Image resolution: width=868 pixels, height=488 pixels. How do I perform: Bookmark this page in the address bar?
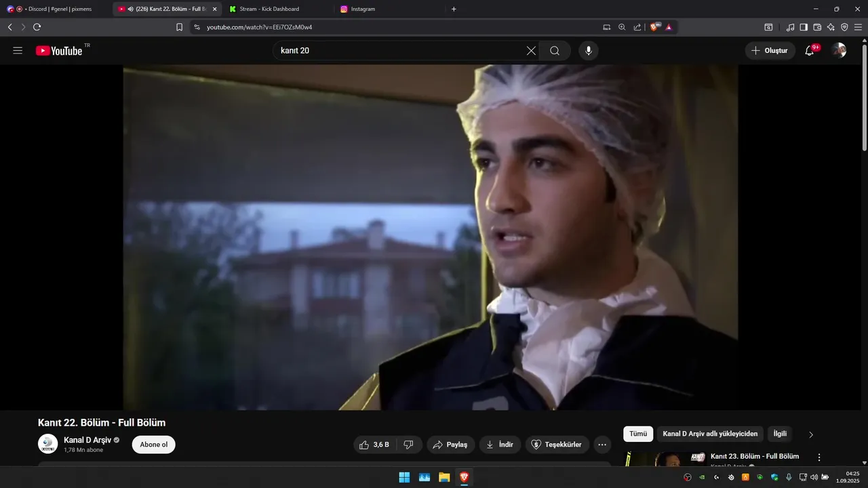(179, 27)
